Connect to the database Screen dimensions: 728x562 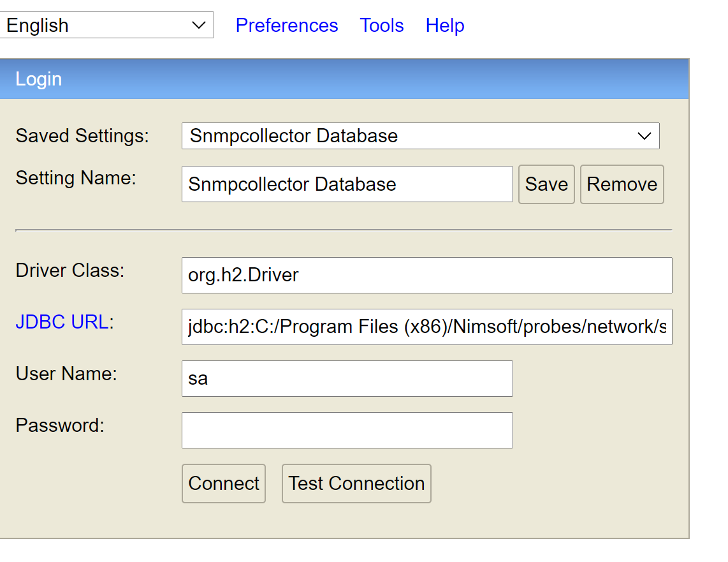click(x=224, y=484)
